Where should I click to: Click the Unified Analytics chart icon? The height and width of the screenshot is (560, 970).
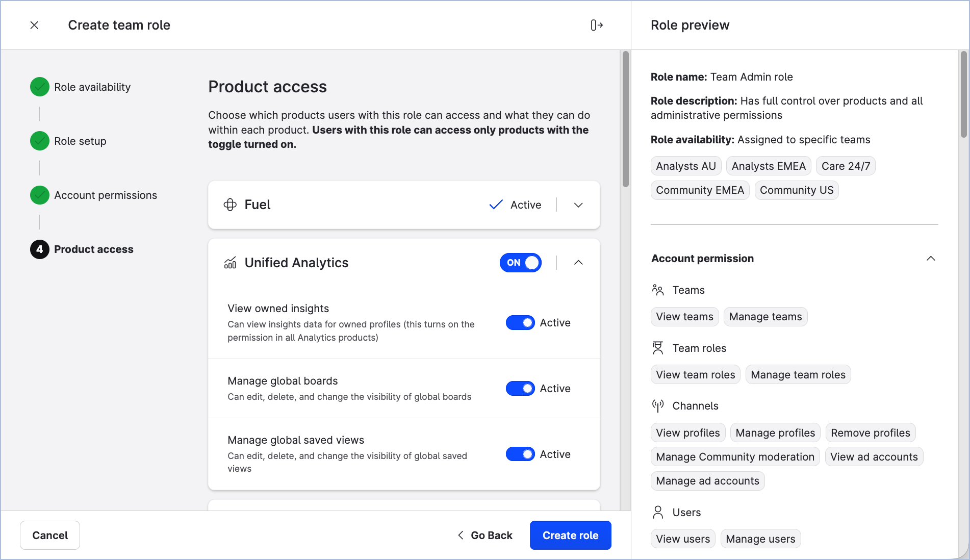point(230,263)
